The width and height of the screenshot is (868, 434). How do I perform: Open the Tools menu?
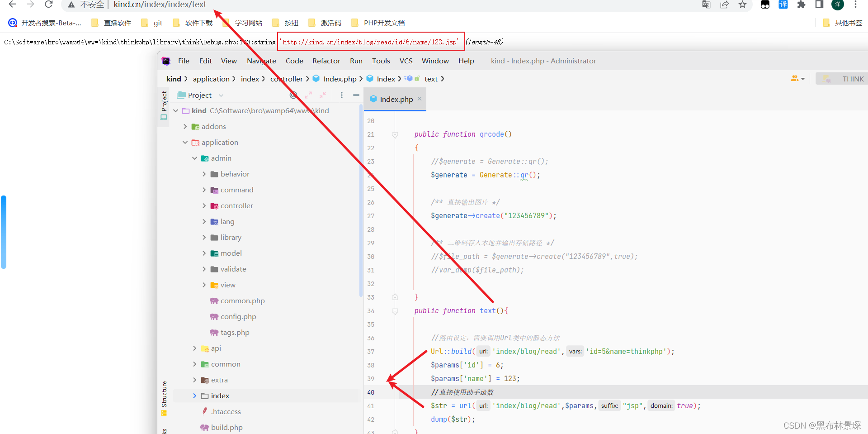[x=381, y=61]
